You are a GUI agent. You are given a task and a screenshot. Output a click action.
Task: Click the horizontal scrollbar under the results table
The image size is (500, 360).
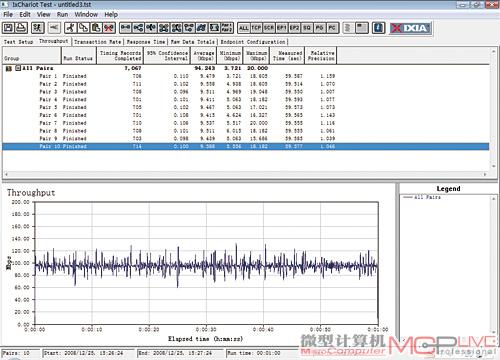[246, 174]
